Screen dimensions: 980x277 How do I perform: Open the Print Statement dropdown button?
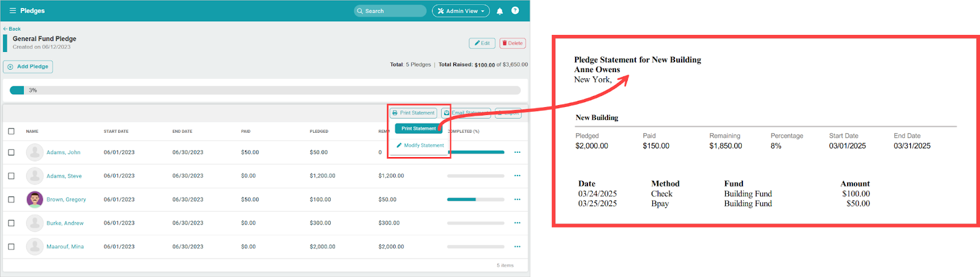413,113
